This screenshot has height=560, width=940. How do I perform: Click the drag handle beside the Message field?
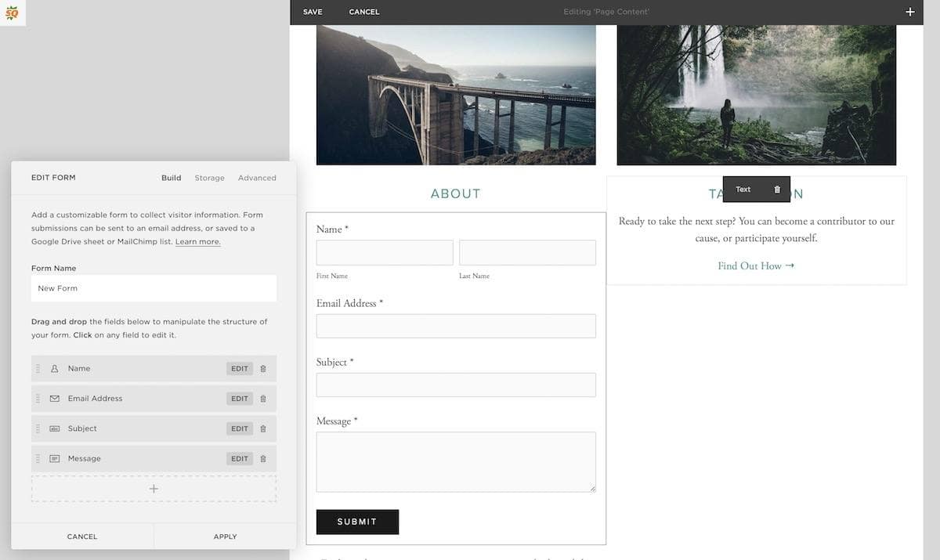[38, 458]
